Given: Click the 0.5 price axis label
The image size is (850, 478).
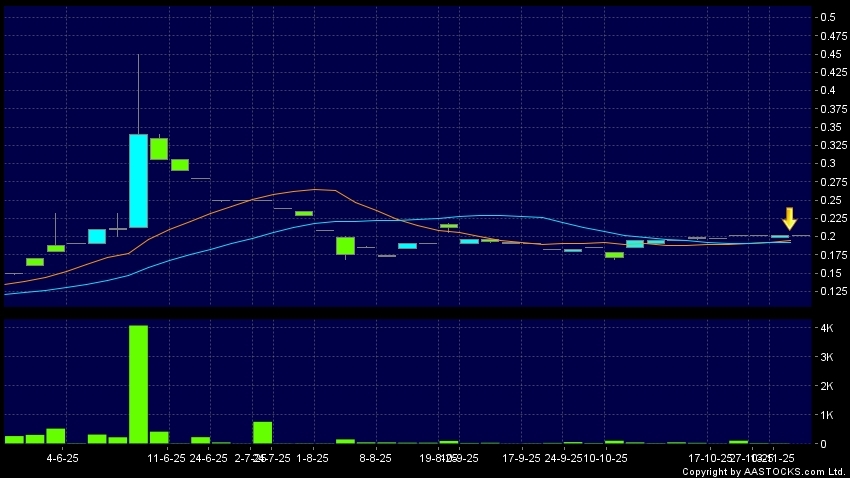Looking at the screenshot, I should (827, 18).
